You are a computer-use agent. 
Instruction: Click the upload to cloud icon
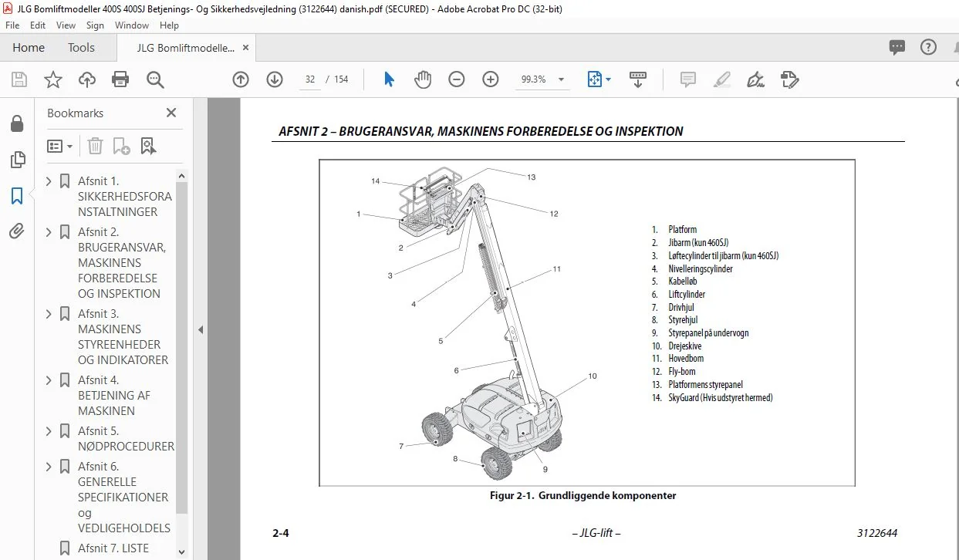[87, 79]
